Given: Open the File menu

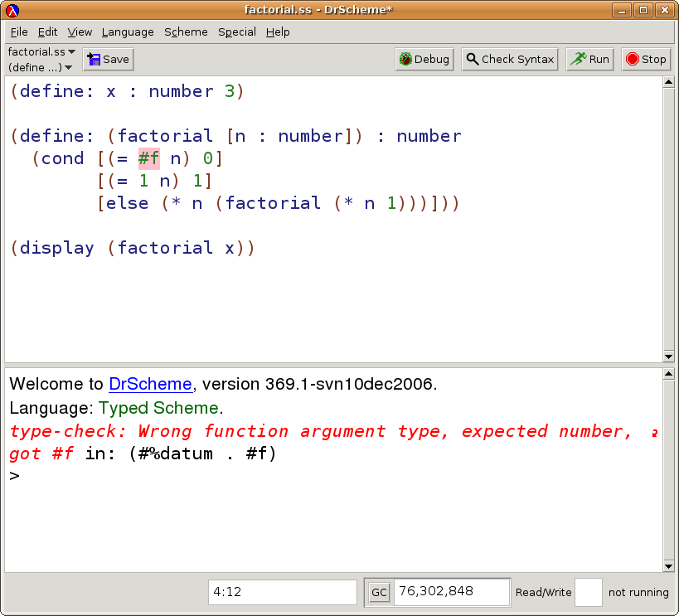Looking at the screenshot, I should point(19,32).
